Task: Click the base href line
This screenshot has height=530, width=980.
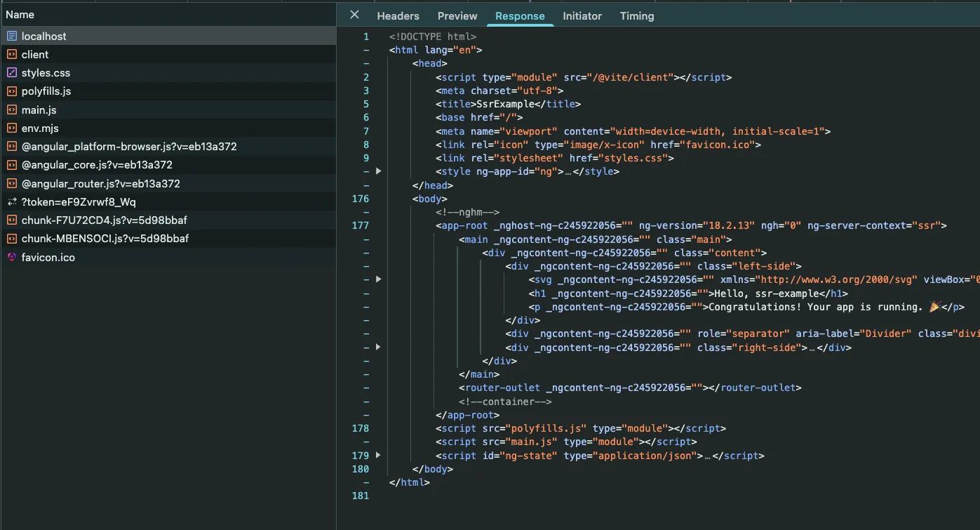Action: coord(479,117)
